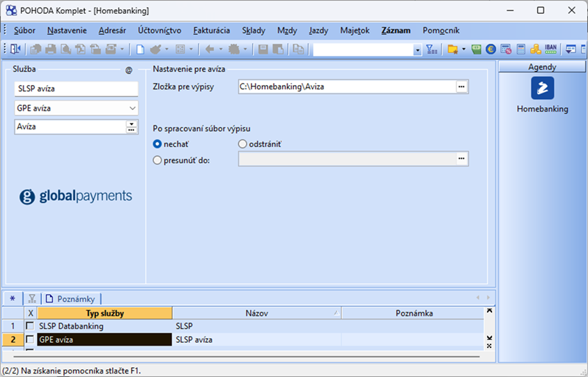Open the filter funnel toolbar icon
The image size is (588, 377).
coord(432,49)
